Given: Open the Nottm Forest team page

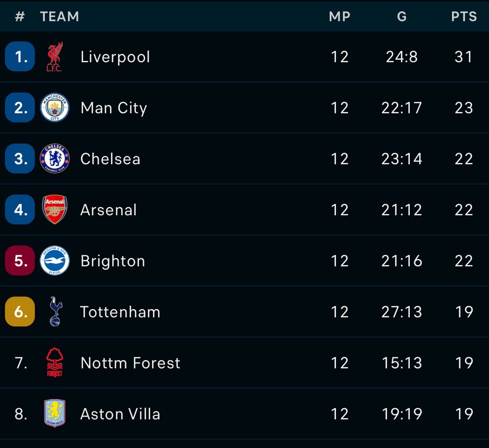Looking at the screenshot, I should (x=130, y=362).
